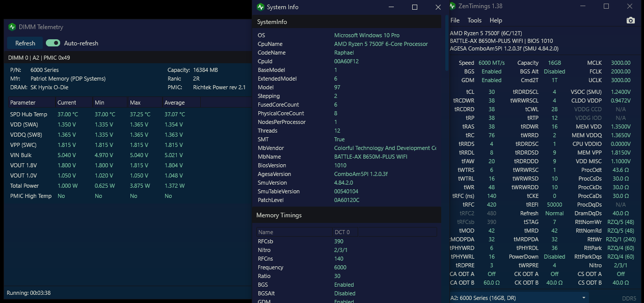
Task: Maximize the System Info window
Action: click(x=415, y=7)
